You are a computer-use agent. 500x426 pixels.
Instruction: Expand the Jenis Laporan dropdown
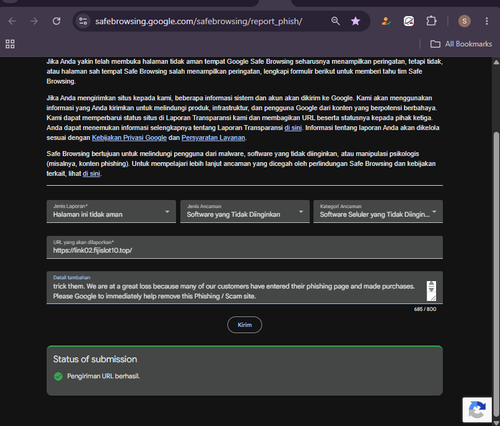click(x=111, y=211)
